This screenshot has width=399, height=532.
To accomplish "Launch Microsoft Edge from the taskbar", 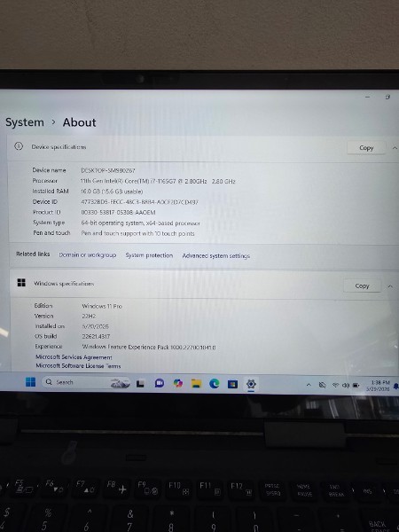I will click(x=214, y=383).
